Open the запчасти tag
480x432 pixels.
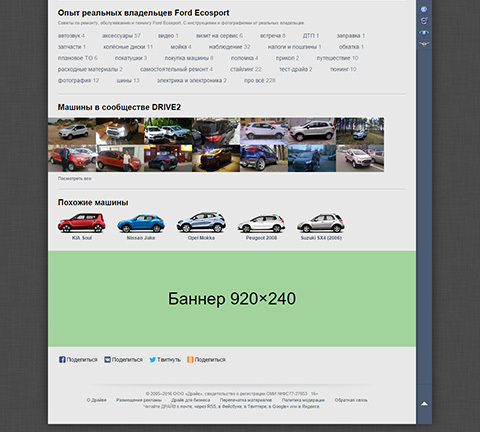pyautogui.click(x=72, y=47)
